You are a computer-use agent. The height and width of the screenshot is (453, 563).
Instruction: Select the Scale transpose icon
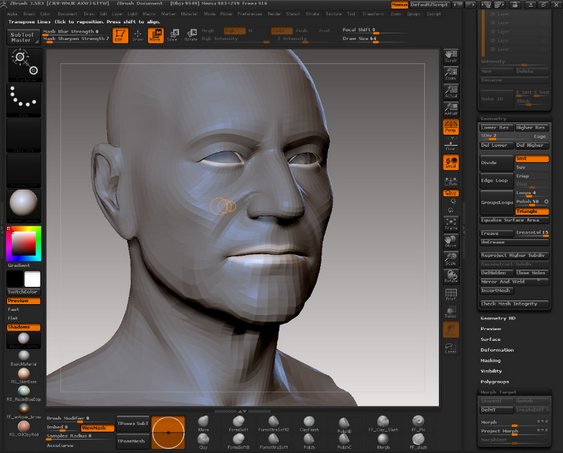(x=173, y=36)
